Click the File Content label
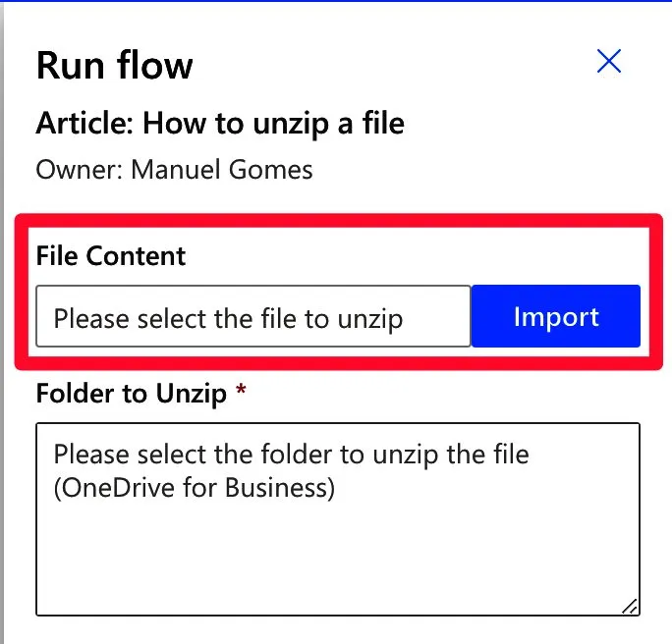 (x=111, y=256)
